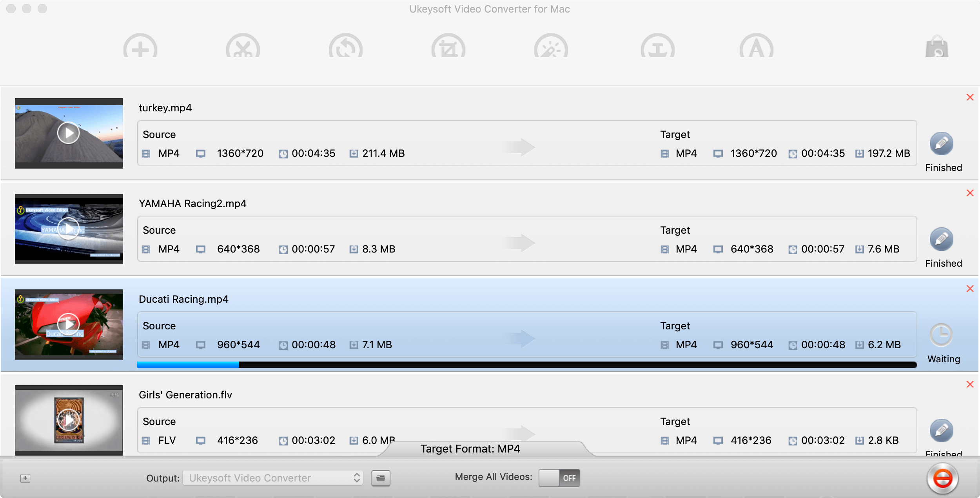Click the Browse Output folder icon button
Image resolution: width=980 pixels, height=498 pixels.
tap(381, 477)
